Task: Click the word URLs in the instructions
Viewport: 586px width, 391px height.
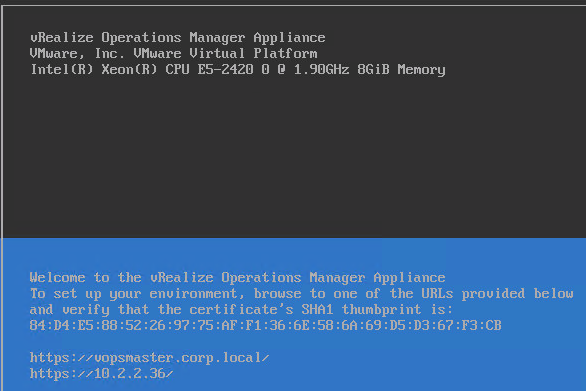Action: point(437,294)
